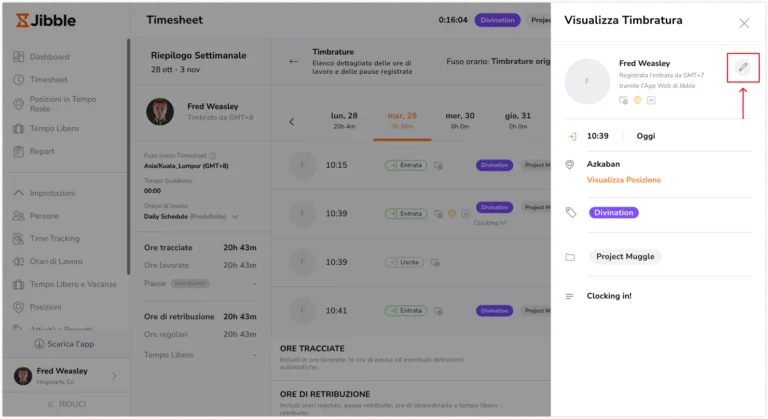This screenshot has width=768, height=419.
Task: Select the lun, 28 day tab
Action: pyautogui.click(x=344, y=121)
